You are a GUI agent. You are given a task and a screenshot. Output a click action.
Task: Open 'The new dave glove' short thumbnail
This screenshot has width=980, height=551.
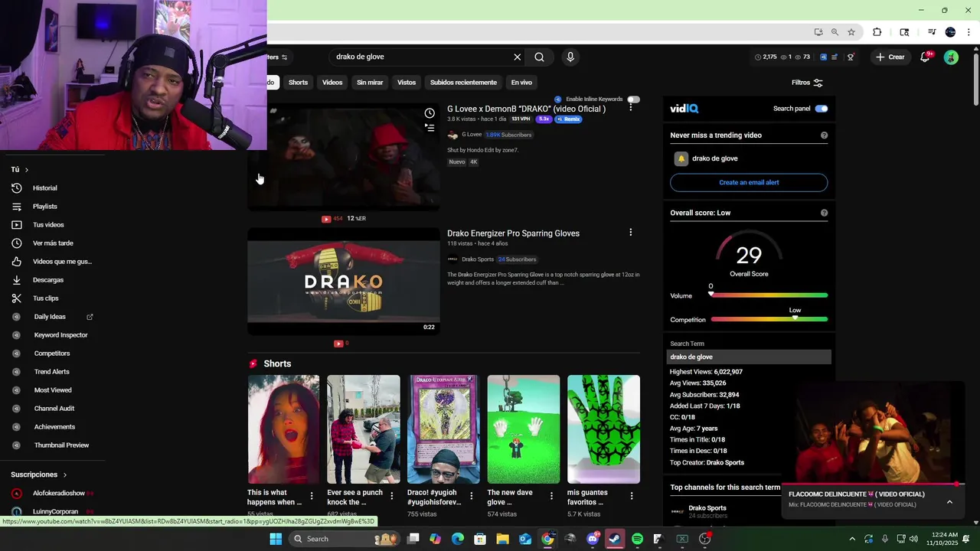(524, 429)
